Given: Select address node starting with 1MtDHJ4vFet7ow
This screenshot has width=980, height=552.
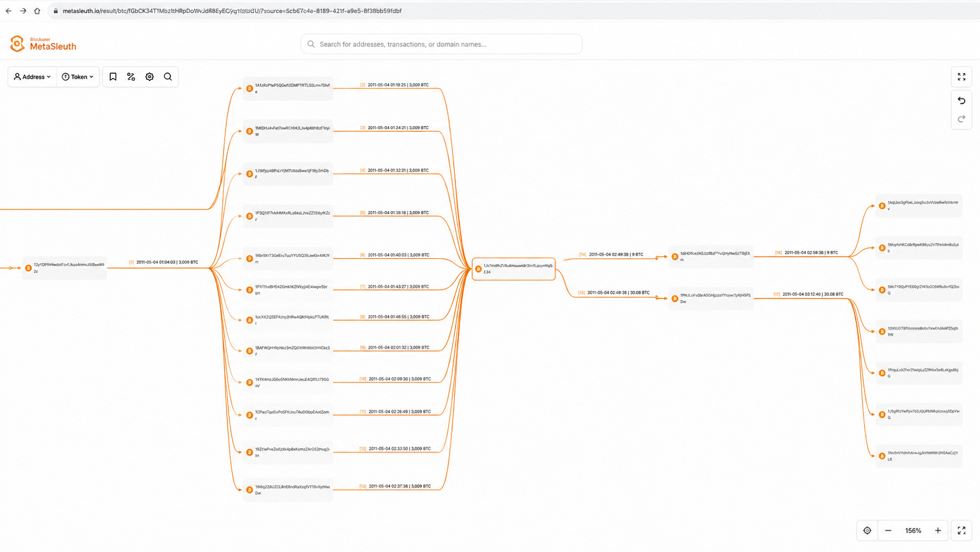Looking at the screenshot, I should pos(288,131).
